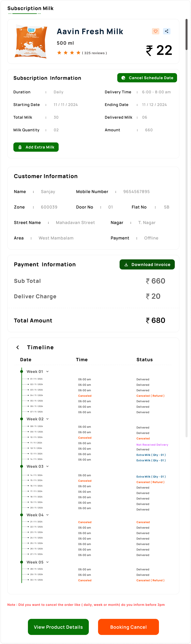Click the star rating icons
The width and height of the screenshot is (191, 644).
[x=69, y=53]
